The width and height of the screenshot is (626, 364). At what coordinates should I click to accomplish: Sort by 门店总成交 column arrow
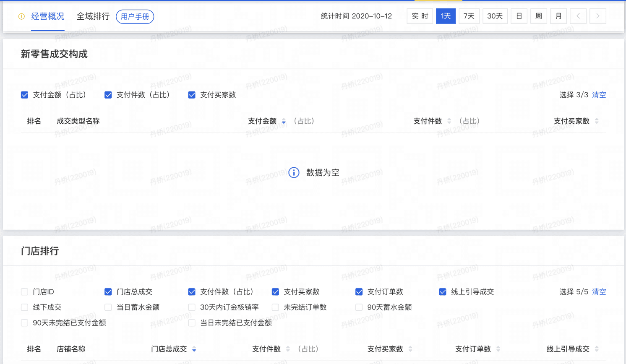pyautogui.click(x=194, y=349)
